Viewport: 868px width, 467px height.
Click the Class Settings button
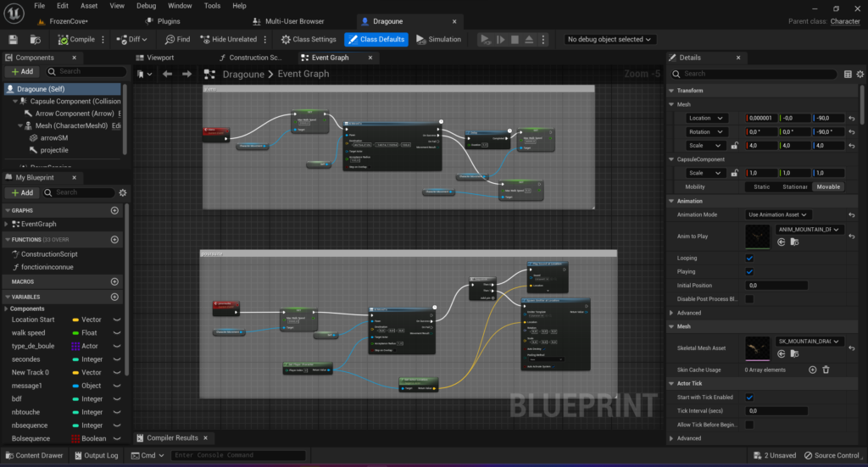(x=309, y=39)
